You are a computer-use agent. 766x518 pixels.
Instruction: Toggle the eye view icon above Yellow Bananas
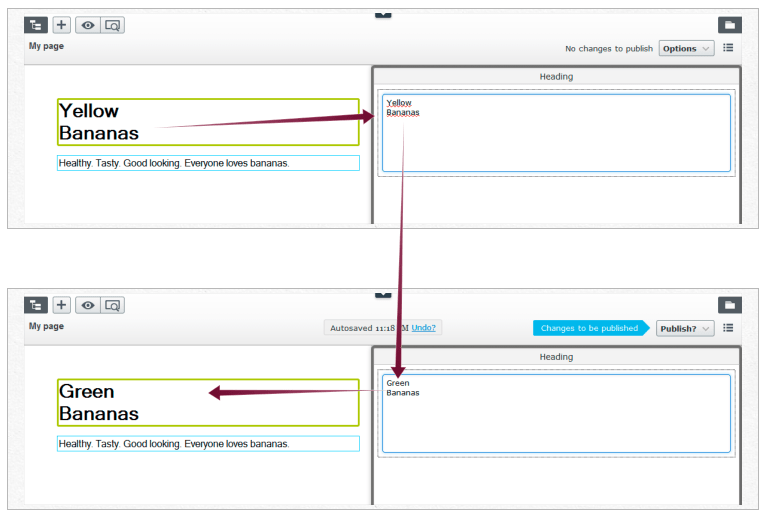88,25
